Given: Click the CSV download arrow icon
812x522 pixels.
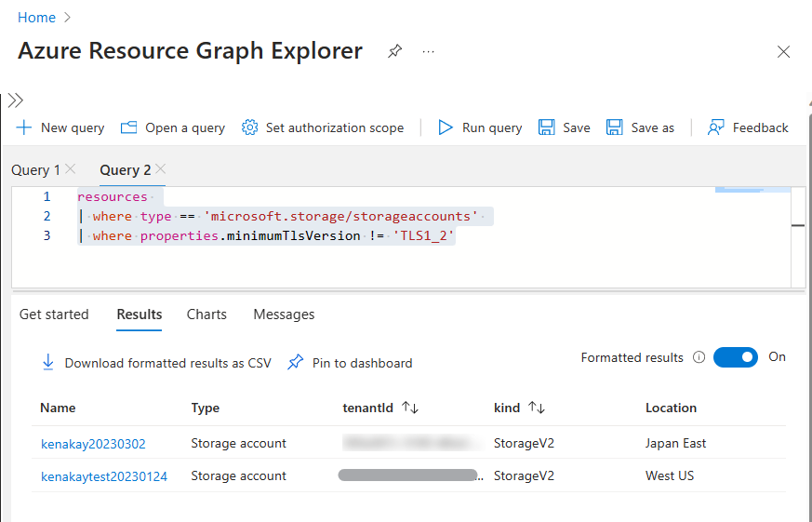Looking at the screenshot, I should (47, 363).
